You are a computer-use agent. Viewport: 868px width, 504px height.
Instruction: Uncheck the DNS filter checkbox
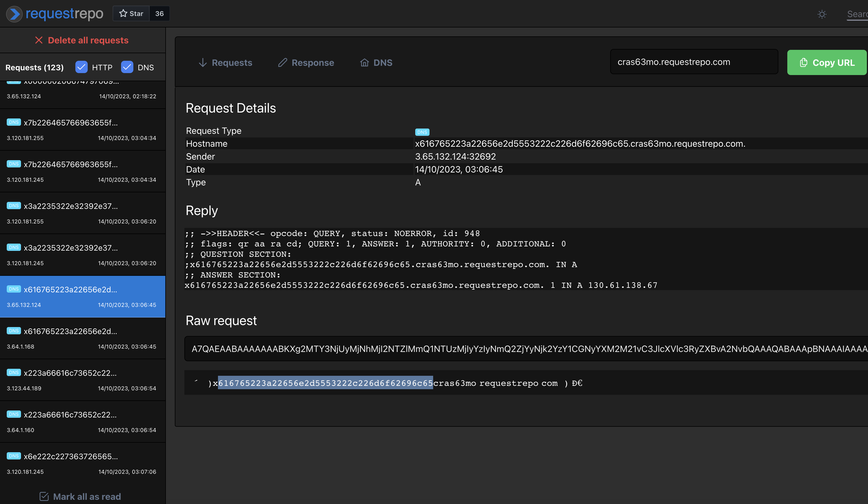[127, 67]
